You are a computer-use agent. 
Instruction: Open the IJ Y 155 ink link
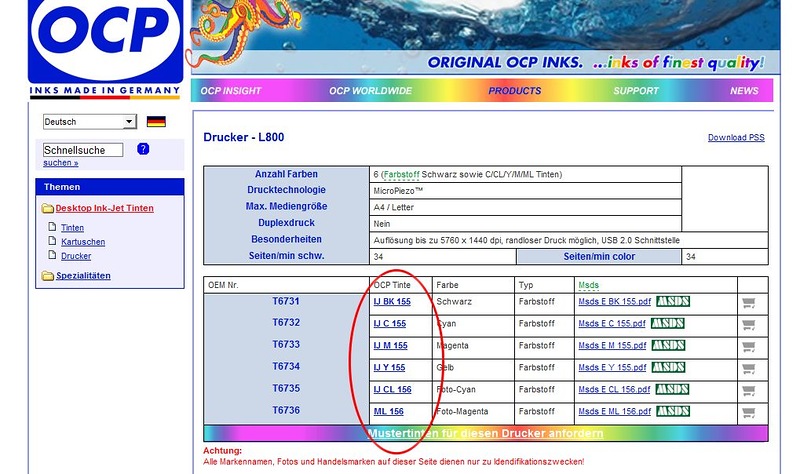point(389,367)
